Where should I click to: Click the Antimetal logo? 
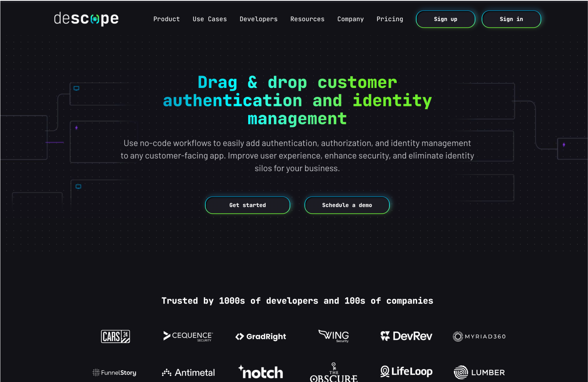click(188, 373)
